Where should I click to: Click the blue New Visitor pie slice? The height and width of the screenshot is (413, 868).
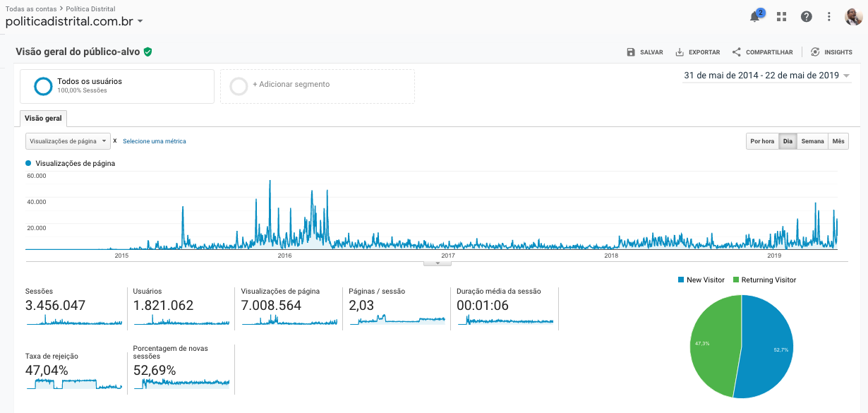click(769, 346)
